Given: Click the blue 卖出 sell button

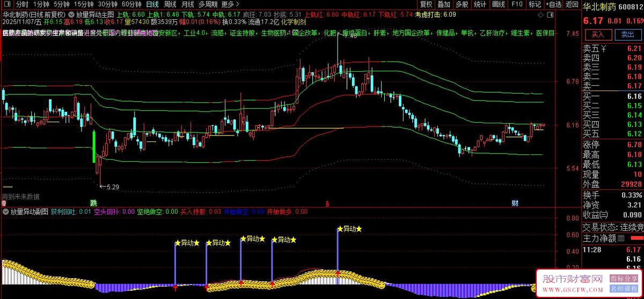Looking at the screenshot, I should click(x=627, y=34).
